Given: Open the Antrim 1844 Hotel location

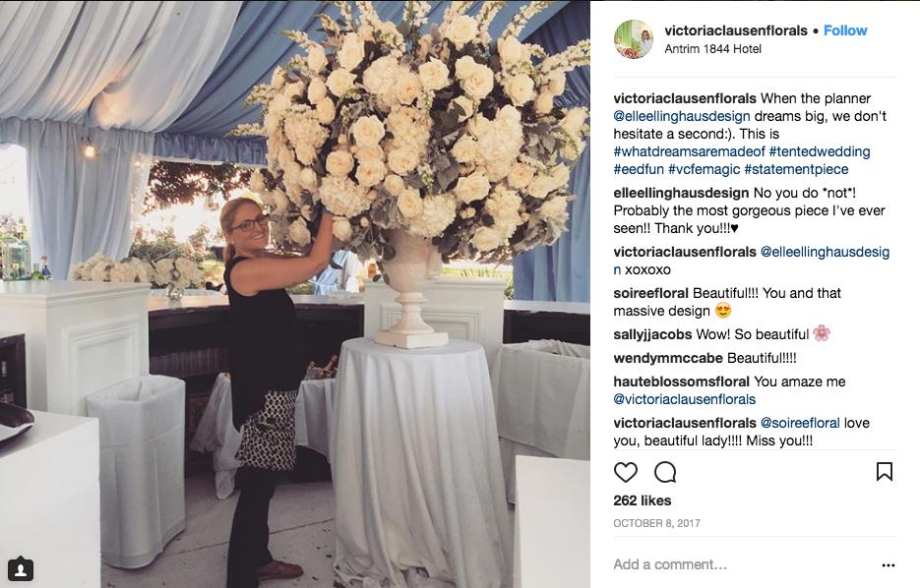Looking at the screenshot, I should (x=713, y=49).
